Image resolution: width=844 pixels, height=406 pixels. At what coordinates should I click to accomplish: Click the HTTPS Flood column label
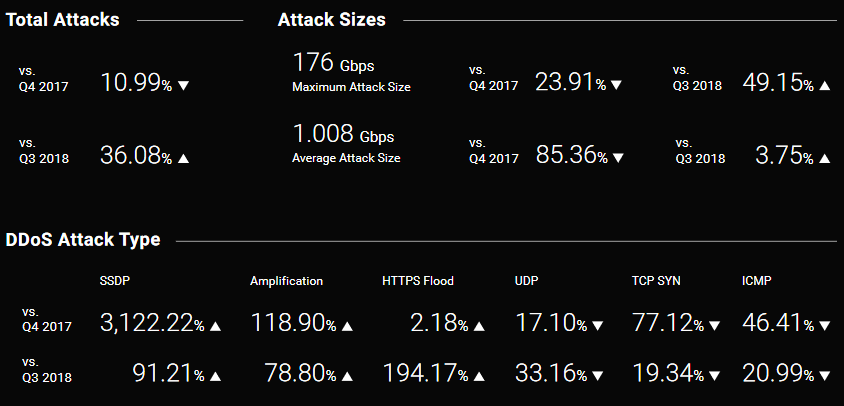click(418, 281)
